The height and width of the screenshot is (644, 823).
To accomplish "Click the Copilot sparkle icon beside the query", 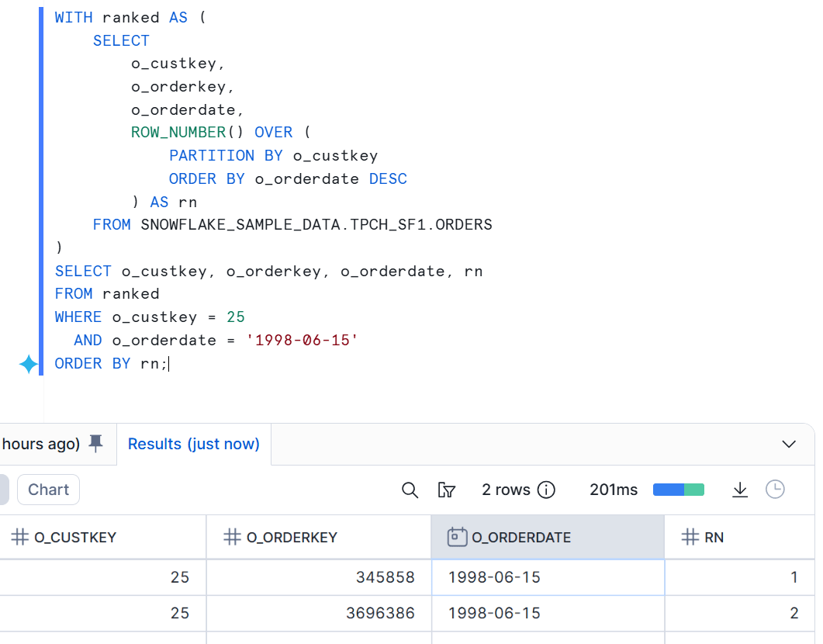I will (29, 364).
